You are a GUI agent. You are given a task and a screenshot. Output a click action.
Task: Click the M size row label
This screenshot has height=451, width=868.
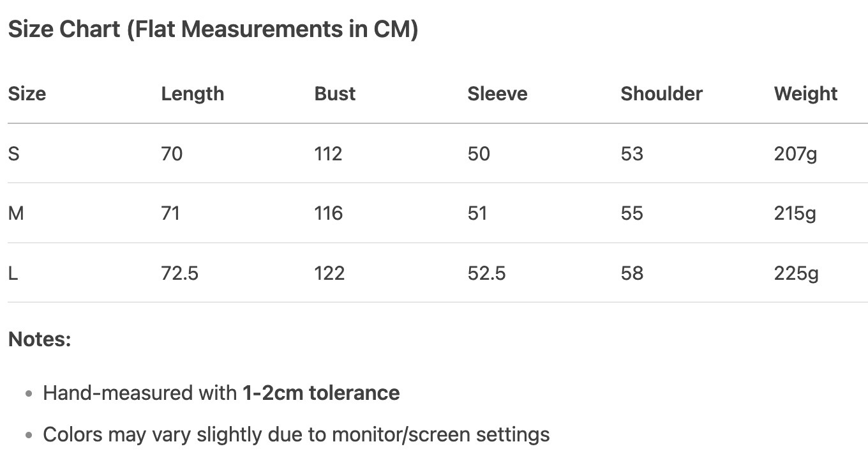(x=16, y=213)
